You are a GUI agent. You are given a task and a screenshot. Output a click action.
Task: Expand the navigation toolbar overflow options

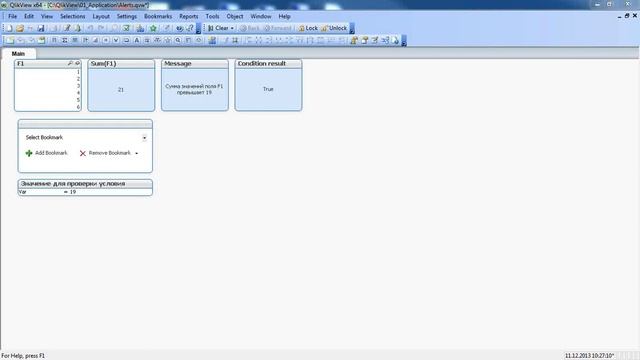coord(352,28)
